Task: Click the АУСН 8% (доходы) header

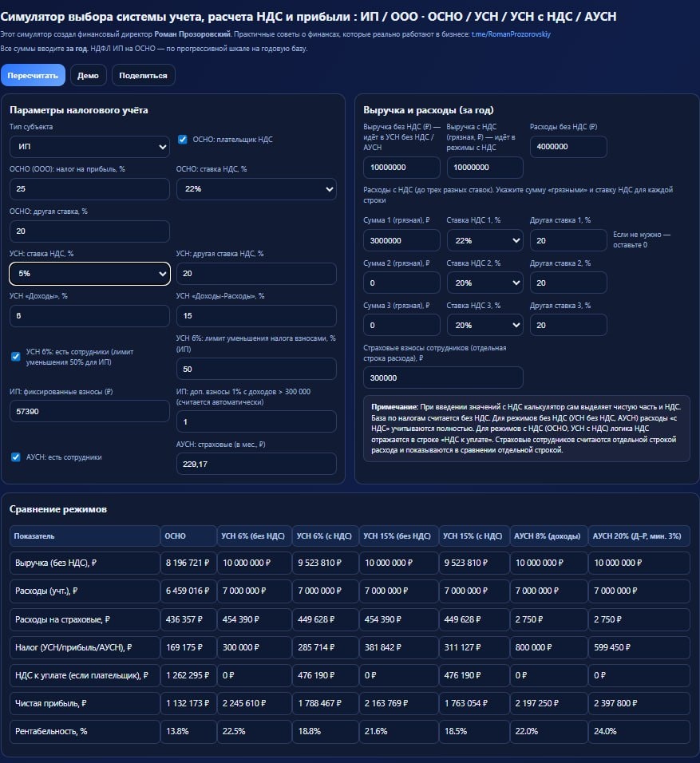Action: click(548, 536)
